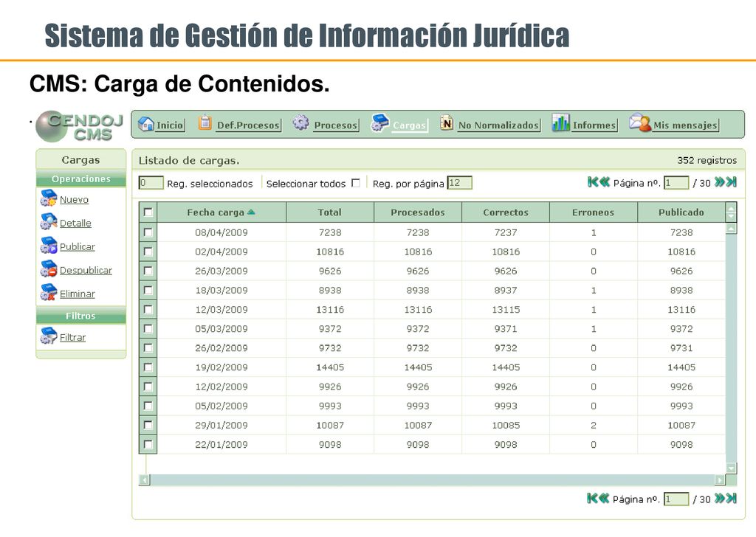Open the Procesos menu item
The height and width of the screenshot is (537, 756).
[x=336, y=125]
